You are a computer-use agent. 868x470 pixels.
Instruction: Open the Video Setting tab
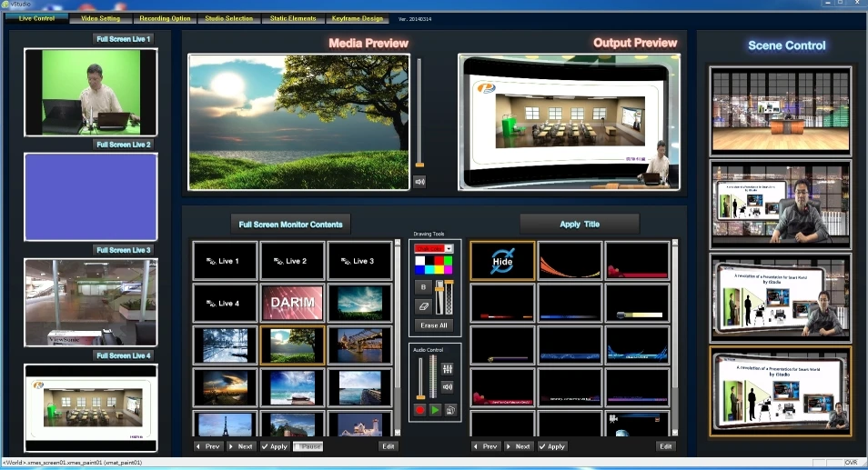(100, 18)
